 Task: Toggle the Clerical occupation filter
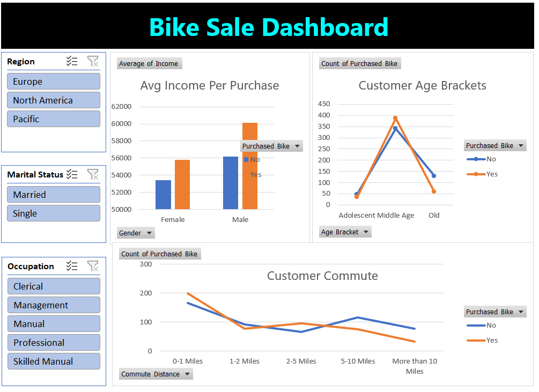[x=54, y=286]
